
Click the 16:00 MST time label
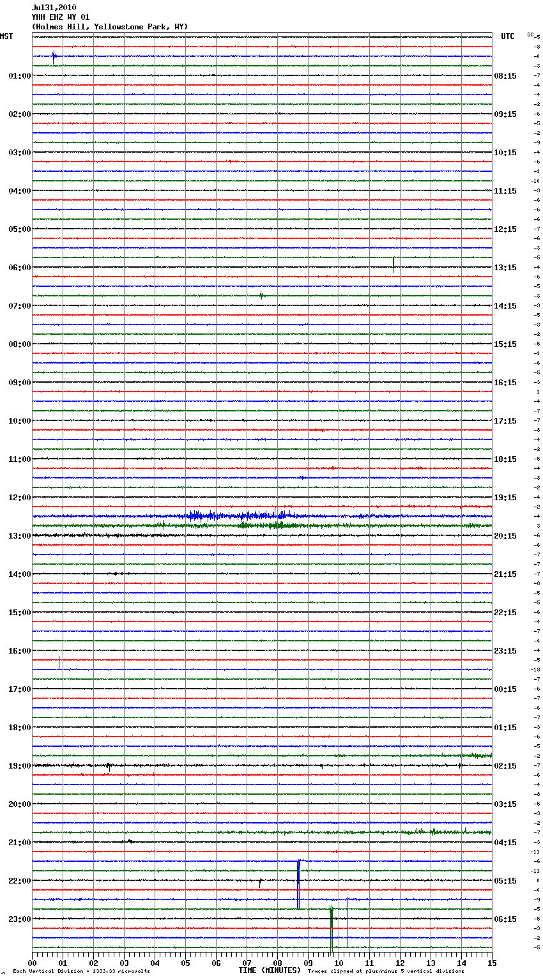coord(19,651)
